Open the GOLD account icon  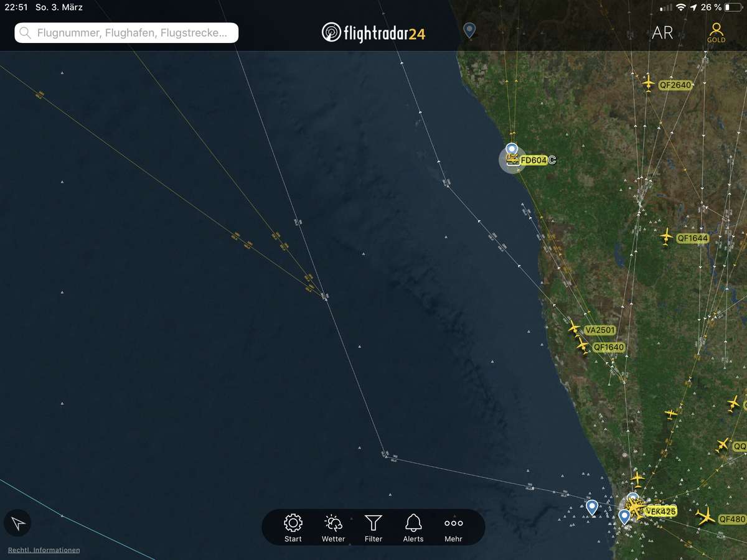click(716, 32)
